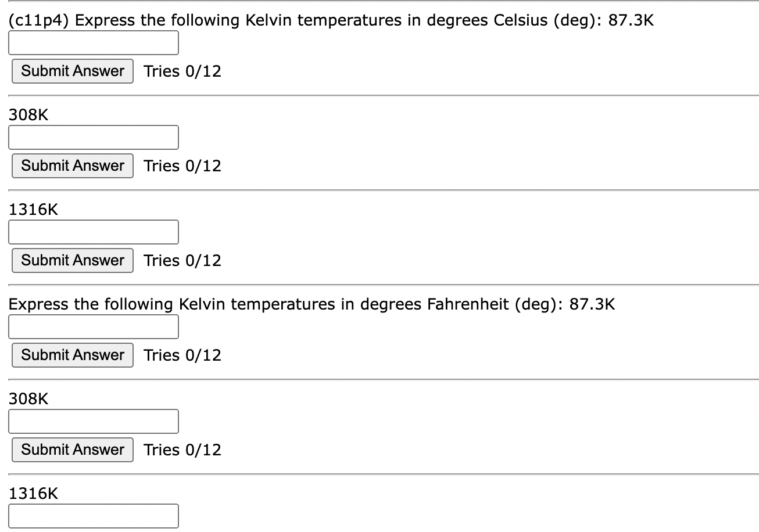This screenshot has width=759, height=532.
Task: Click the Fahrenheit 87.3K answer field
Action: [x=93, y=326]
